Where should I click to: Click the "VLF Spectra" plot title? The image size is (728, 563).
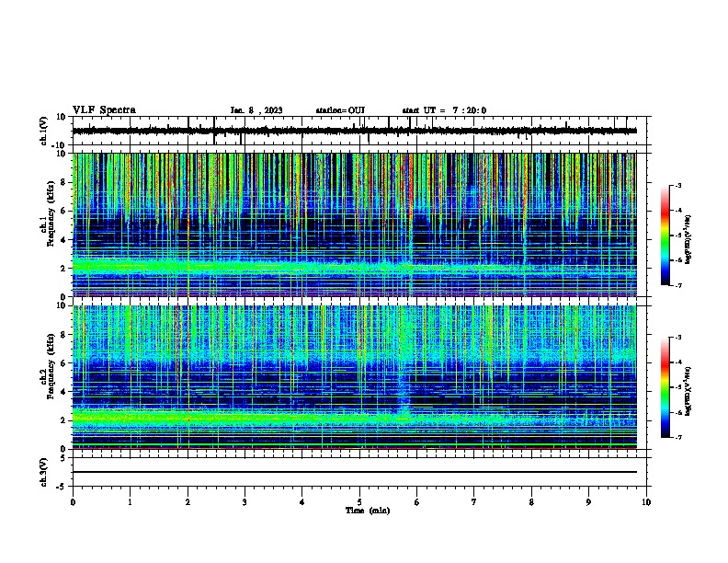click(104, 110)
